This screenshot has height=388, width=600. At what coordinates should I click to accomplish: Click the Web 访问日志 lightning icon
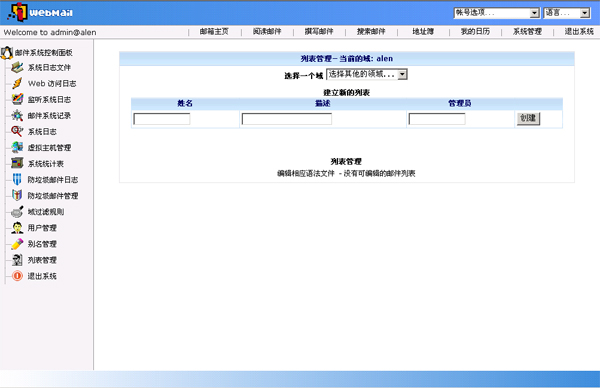pyautogui.click(x=17, y=83)
